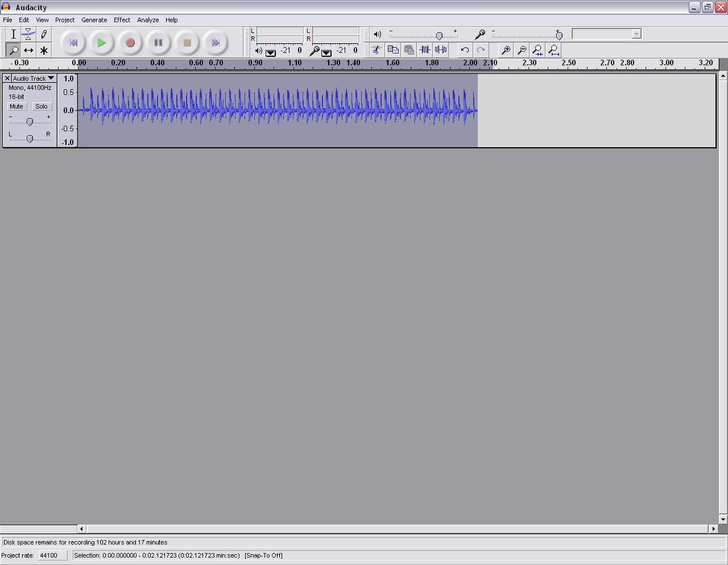Click the vertical scrollbar down arrow
This screenshot has width=728, height=565.
[723, 519]
